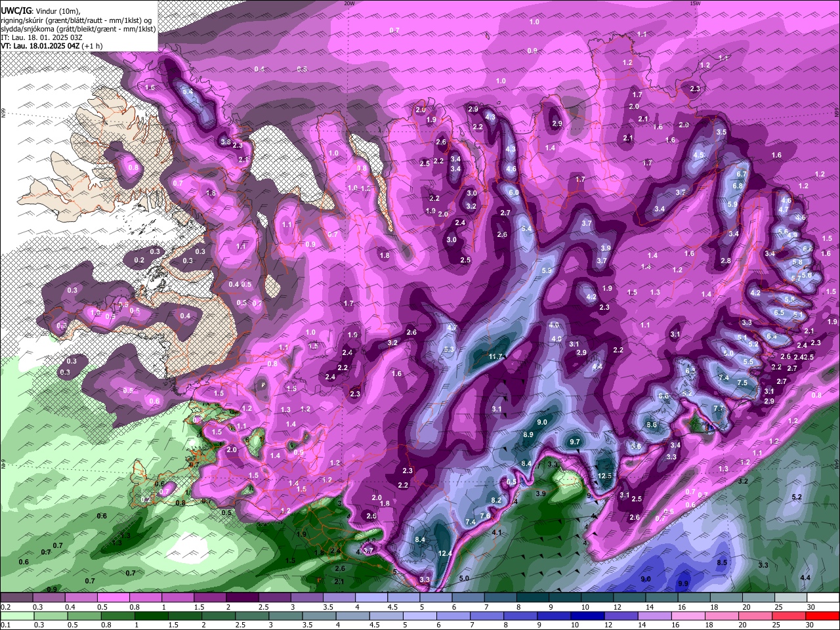The image size is (840, 630).
Task: Click the '8.9' precipitation value on the map
Action: pyautogui.click(x=528, y=435)
